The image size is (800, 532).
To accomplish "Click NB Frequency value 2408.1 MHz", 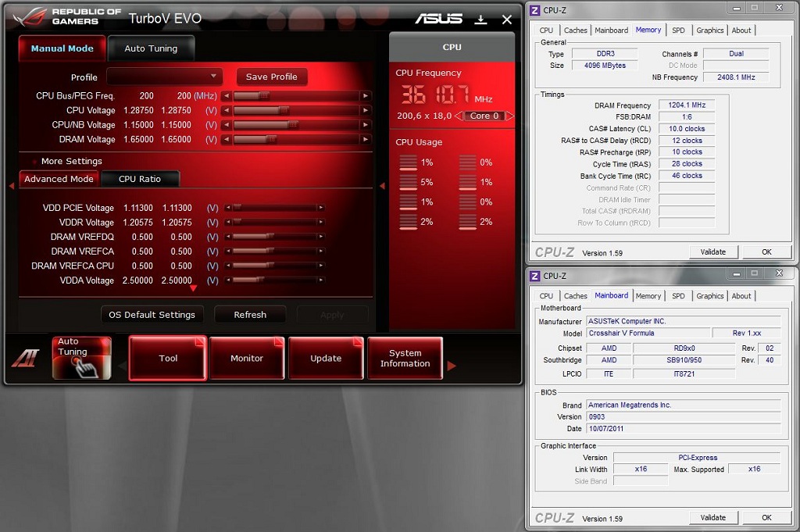I will click(x=736, y=77).
